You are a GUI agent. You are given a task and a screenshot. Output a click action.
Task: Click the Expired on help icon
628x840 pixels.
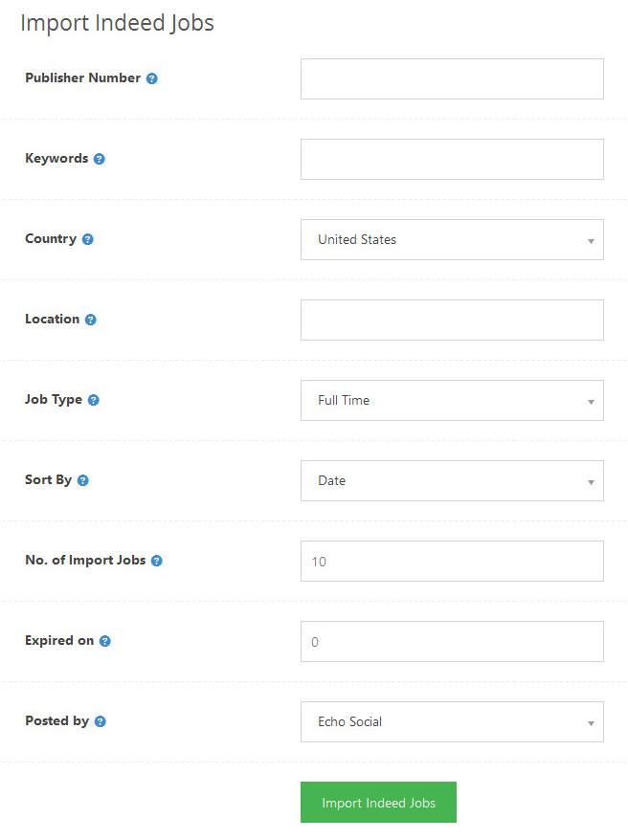[x=105, y=641]
